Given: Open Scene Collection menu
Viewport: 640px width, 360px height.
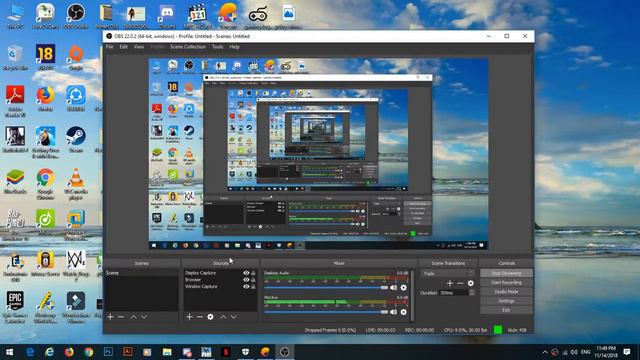Looking at the screenshot, I should pyautogui.click(x=188, y=47).
